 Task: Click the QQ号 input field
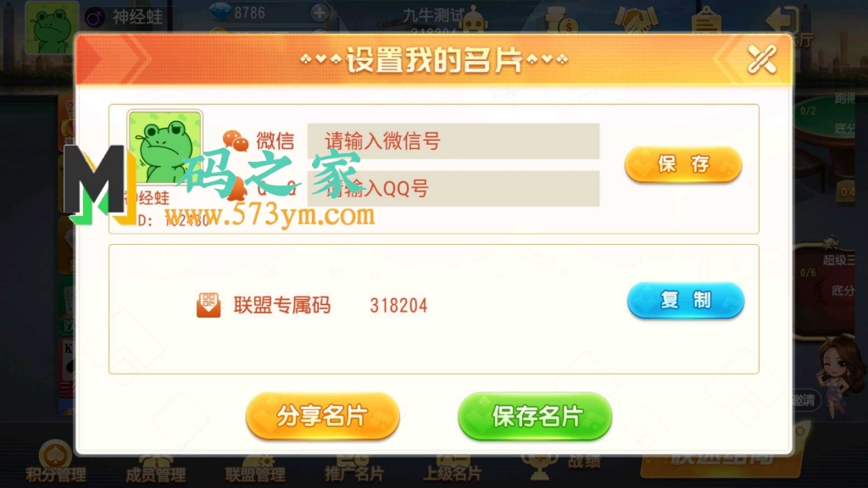click(x=453, y=189)
